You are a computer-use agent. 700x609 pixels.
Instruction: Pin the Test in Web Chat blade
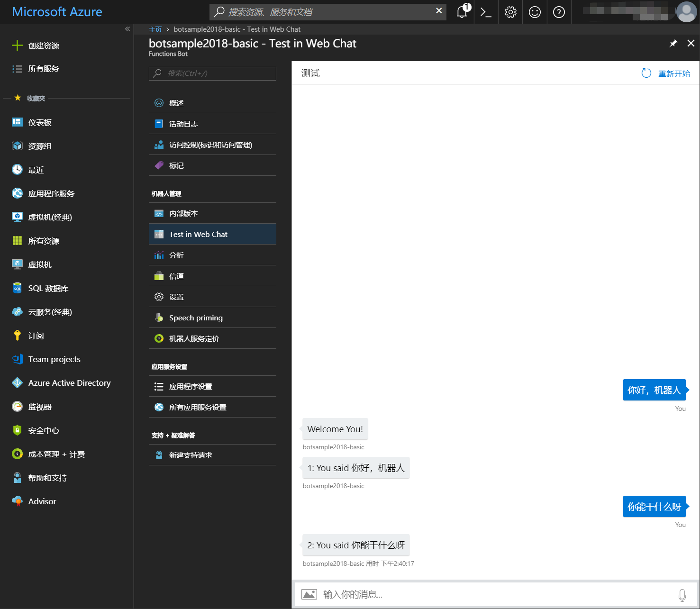(673, 43)
